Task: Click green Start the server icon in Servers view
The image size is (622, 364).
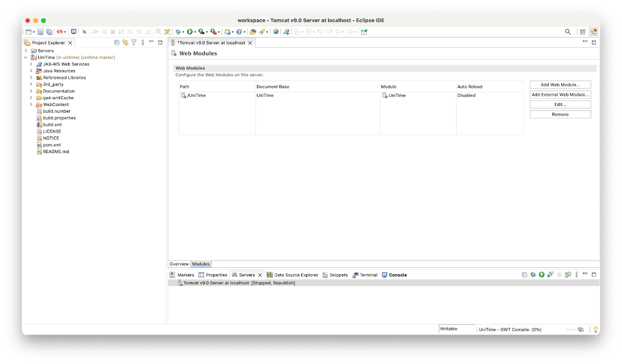Action: click(542, 275)
